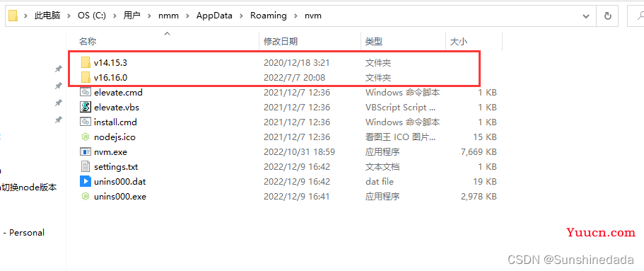Screen dimensions: 644x271
Task: Sort by 名称 column header
Action: 88,42
